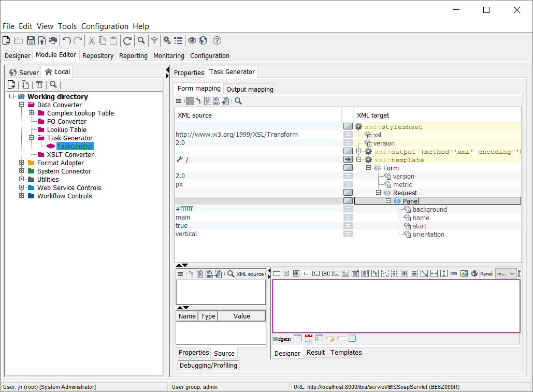Click the Save icon in main toolbar

pos(31,40)
